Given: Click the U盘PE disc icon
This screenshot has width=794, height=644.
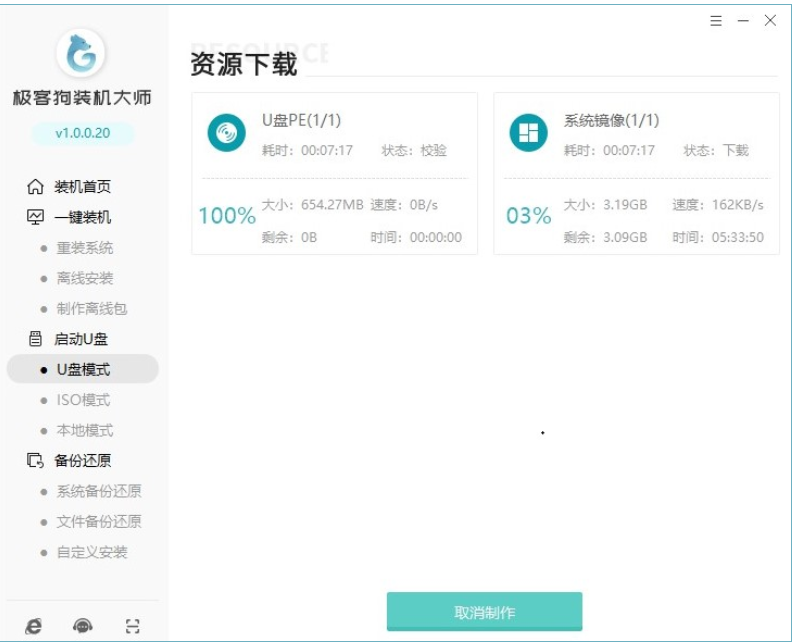Looking at the screenshot, I should (226, 133).
